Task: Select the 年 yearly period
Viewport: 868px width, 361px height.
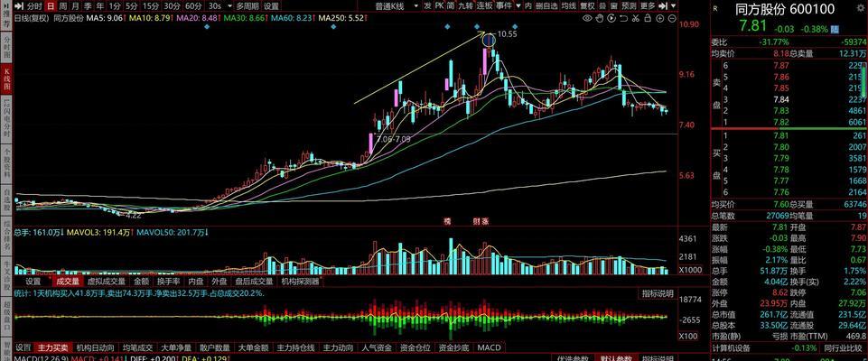Action: tap(99, 6)
